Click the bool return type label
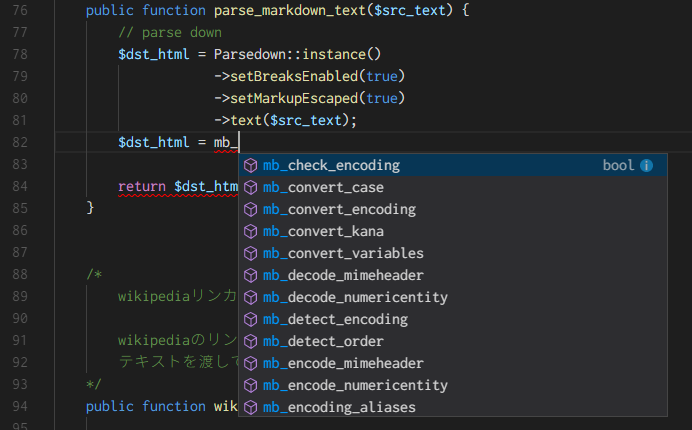Viewport: 692px width, 430px height. point(618,165)
